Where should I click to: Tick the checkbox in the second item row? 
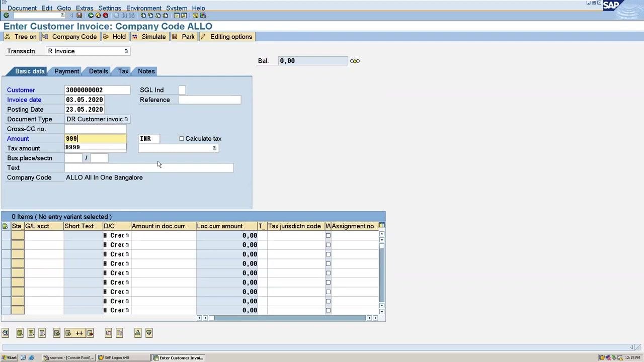tap(328, 245)
